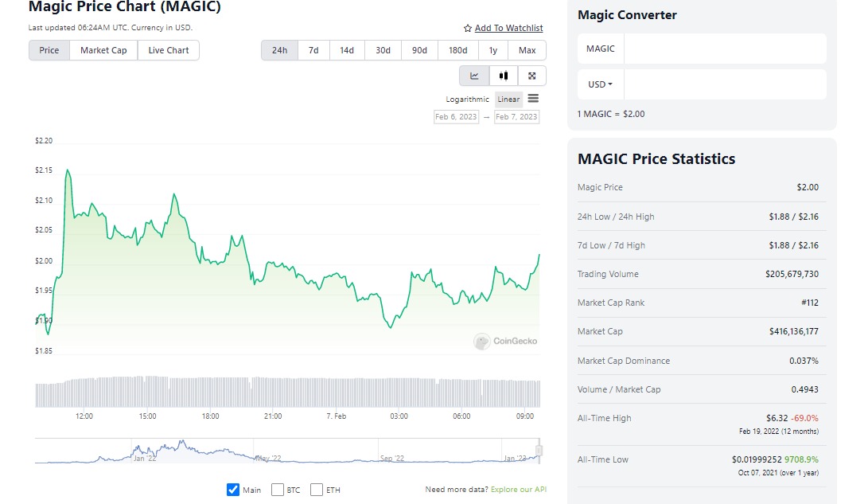
Task: Select the 90d time range
Action: (419, 49)
